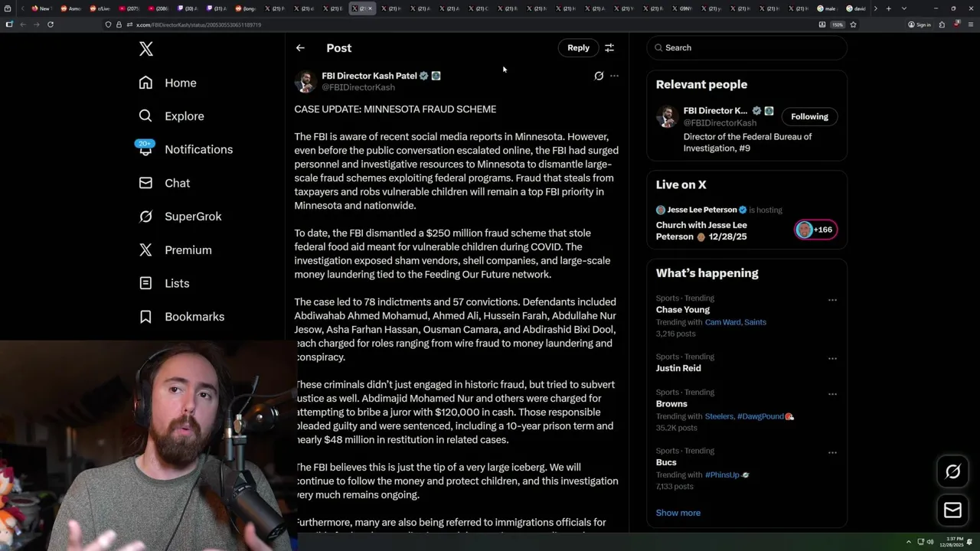Screen dimensions: 980x551
Task: Open the floating messages envelope button
Action: point(952,510)
